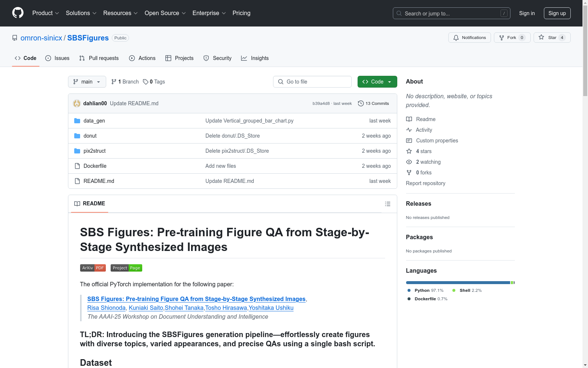The width and height of the screenshot is (588, 368).
Task: Switch to the Projects tab
Action: click(179, 58)
